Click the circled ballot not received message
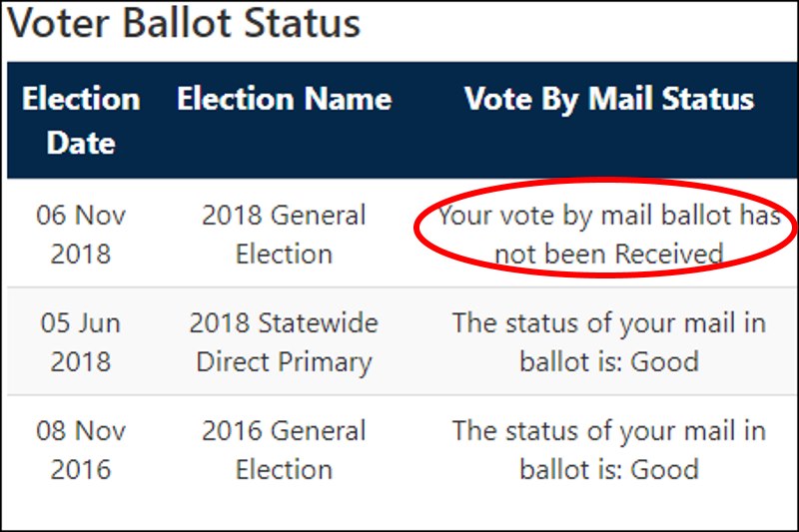The image size is (799, 532). point(608,234)
